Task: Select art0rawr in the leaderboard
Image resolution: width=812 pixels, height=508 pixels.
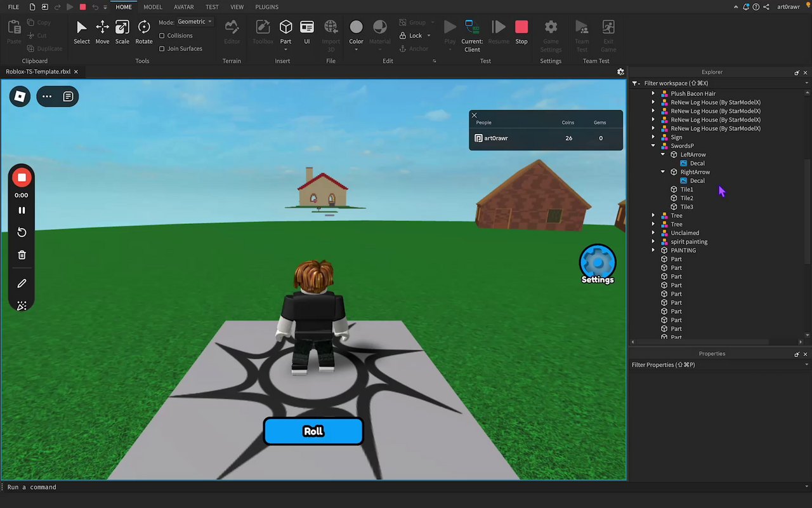Action: coord(495,138)
